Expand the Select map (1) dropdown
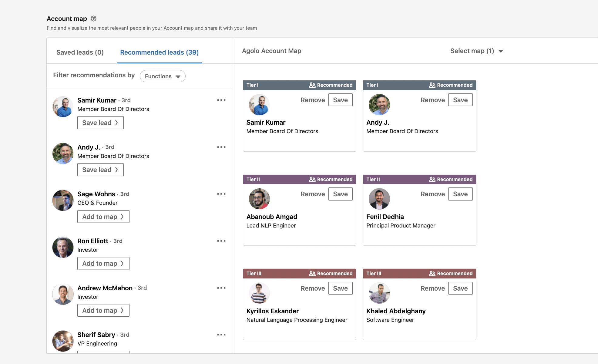 pos(477,51)
